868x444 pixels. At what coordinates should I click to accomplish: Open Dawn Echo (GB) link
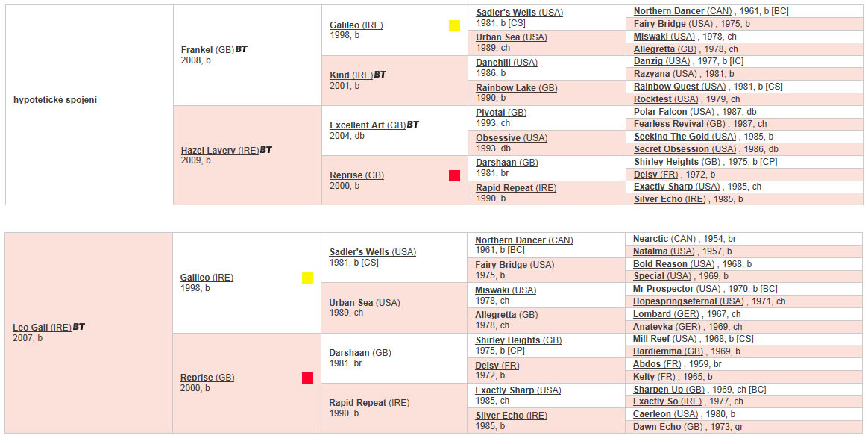(667, 426)
